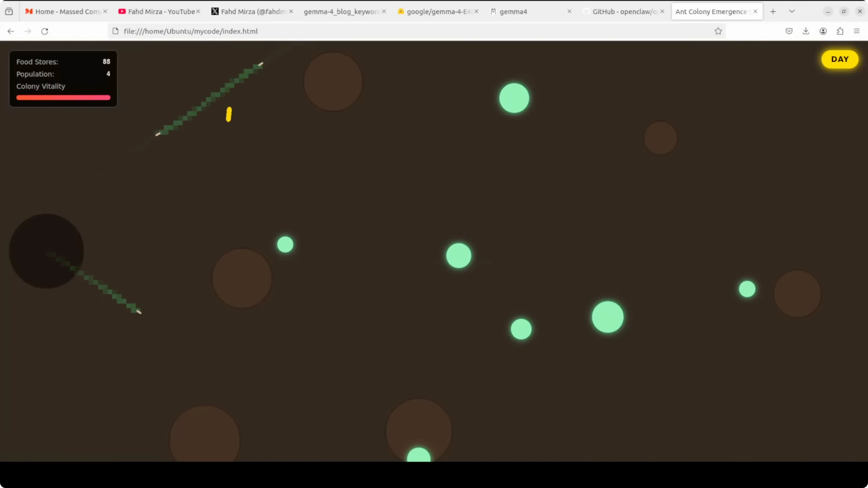Open the application hamburger menu
The height and width of the screenshot is (488, 868).
856,31
